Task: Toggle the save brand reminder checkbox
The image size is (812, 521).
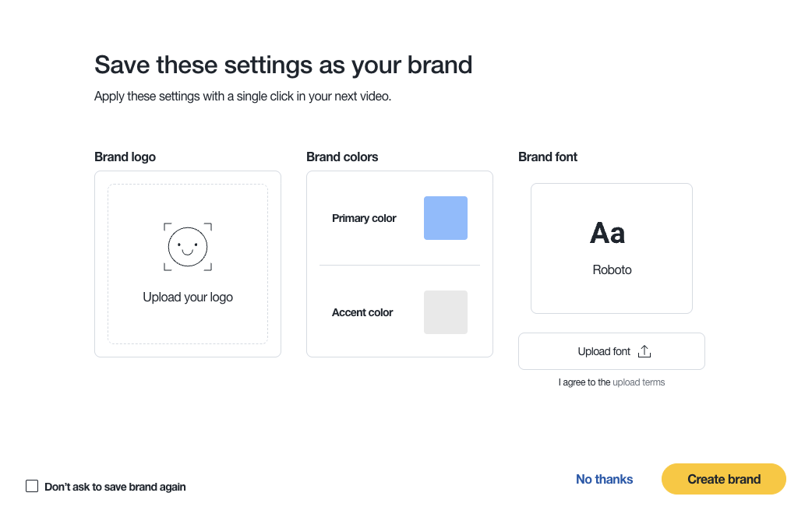Action: coord(31,485)
